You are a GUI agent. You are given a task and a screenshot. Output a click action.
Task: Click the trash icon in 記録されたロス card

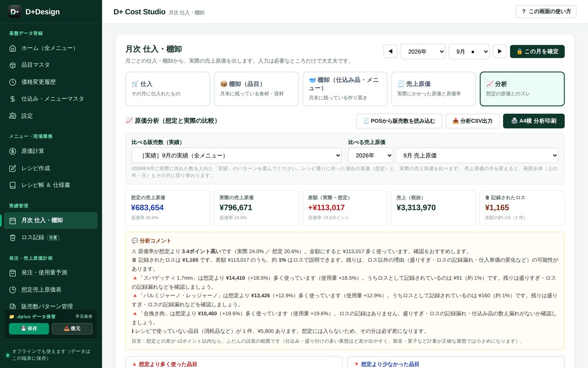[487, 197]
